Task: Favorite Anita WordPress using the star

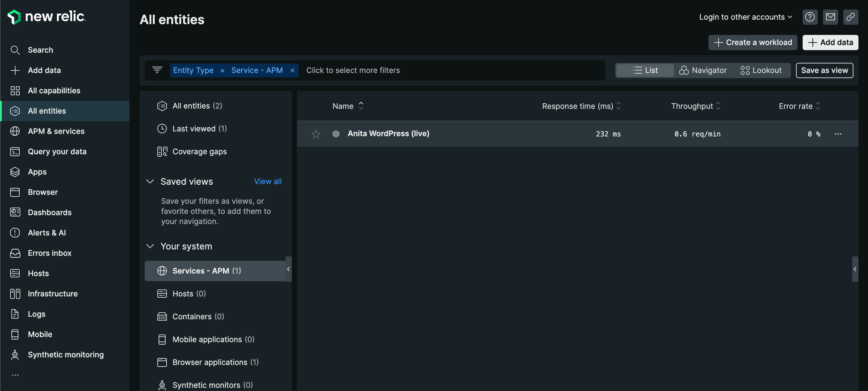Action: pyautogui.click(x=316, y=134)
